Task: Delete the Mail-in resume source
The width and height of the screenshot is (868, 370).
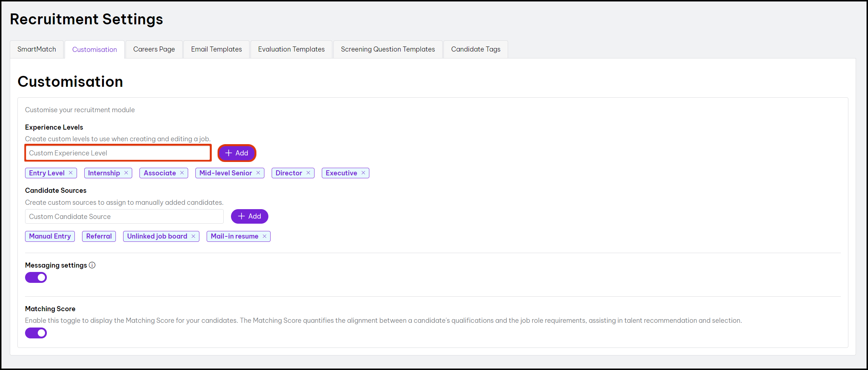Action: [x=264, y=236]
